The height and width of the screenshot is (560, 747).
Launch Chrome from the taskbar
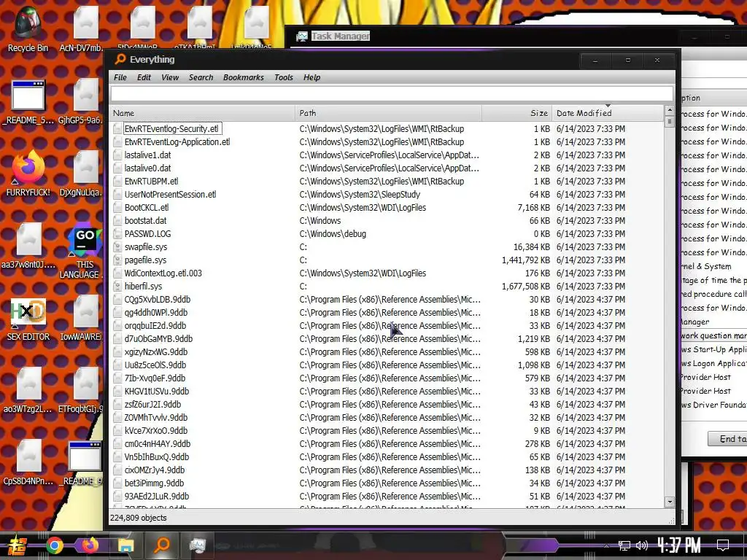point(54,545)
